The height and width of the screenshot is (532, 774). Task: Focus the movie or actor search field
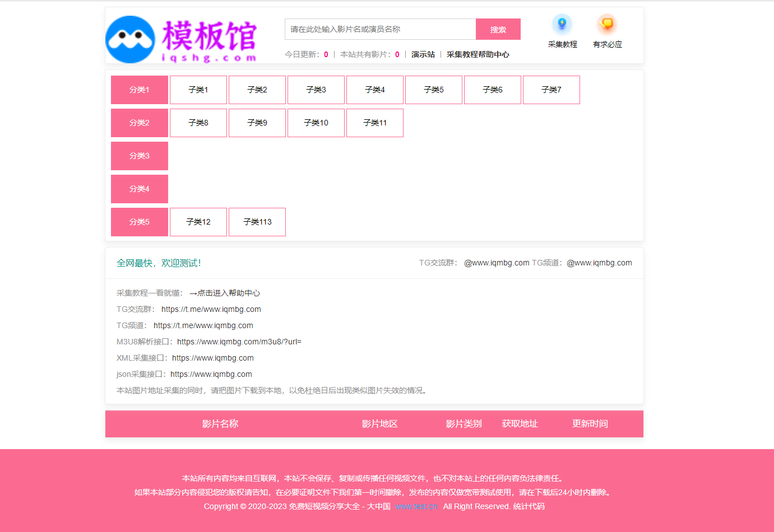pyautogui.click(x=380, y=29)
